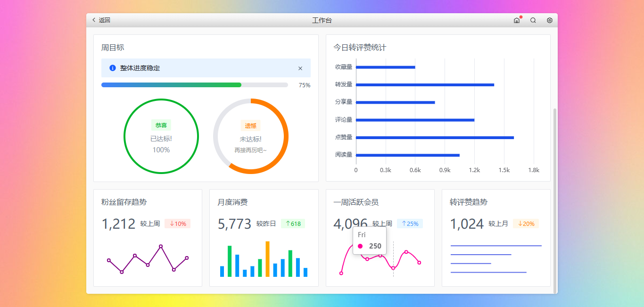Click the 收藏量 bar in chart
644x307 pixels.
pyautogui.click(x=386, y=67)
